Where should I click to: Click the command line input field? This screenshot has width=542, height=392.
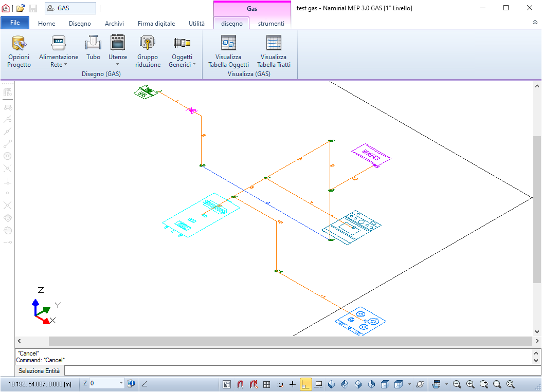302,370
